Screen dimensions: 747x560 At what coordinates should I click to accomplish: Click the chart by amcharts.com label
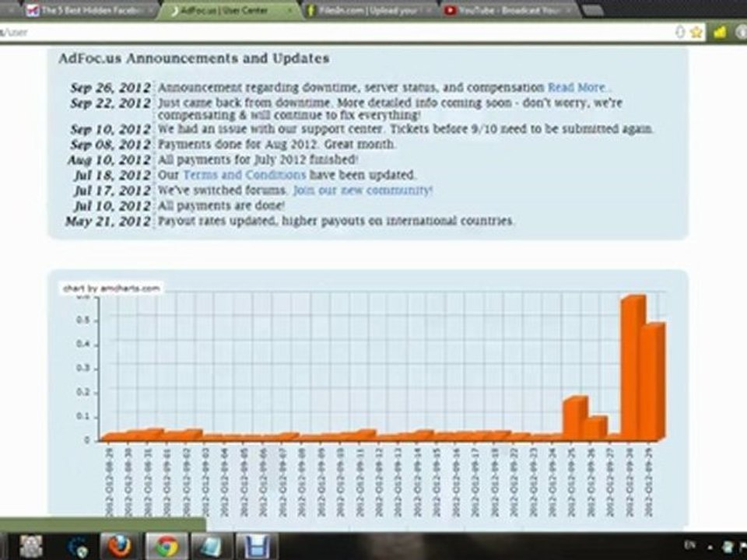pyautogui.click(x=111, y=288)
